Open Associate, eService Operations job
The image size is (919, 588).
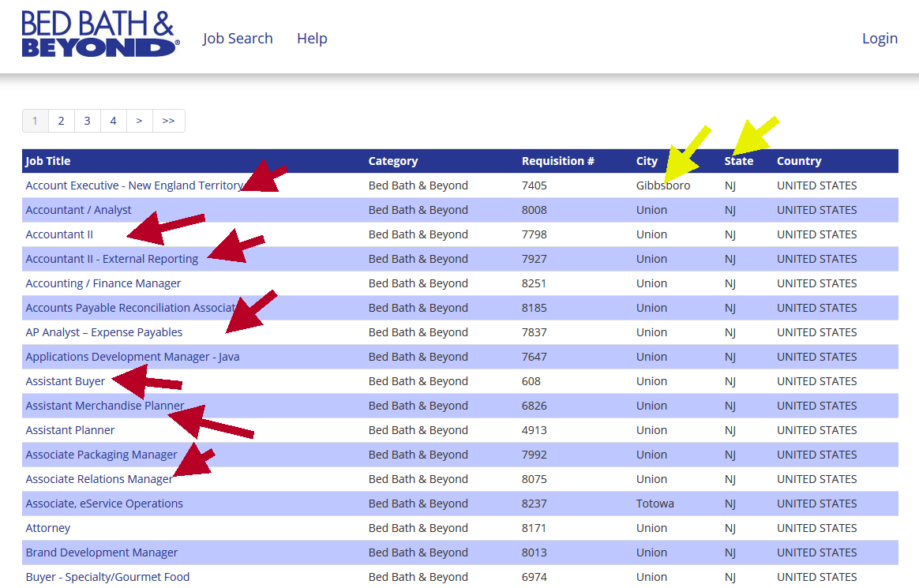point(104,504)
